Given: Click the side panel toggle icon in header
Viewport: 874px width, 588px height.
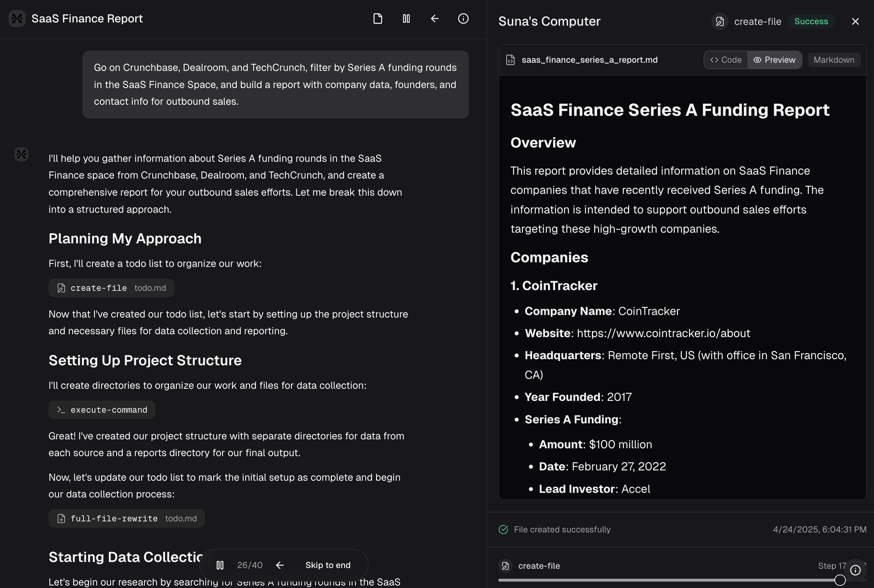Looking at the screenshot, I should pyautogui.click(x=406, y=19).
